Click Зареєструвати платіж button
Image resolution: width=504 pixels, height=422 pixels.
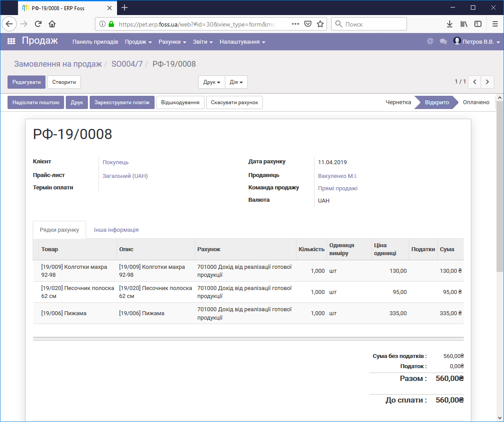click(122, 102)
